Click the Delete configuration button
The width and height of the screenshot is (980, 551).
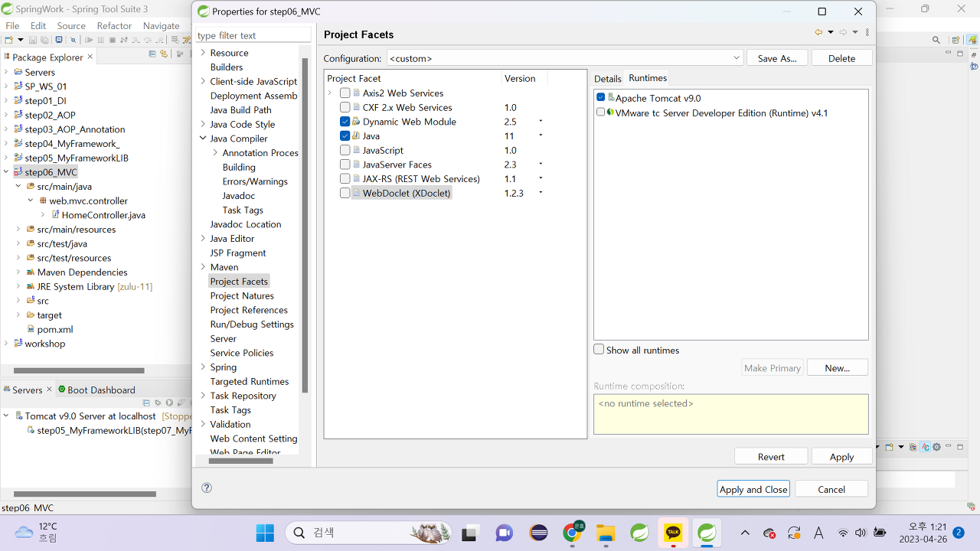click(841, 58)
